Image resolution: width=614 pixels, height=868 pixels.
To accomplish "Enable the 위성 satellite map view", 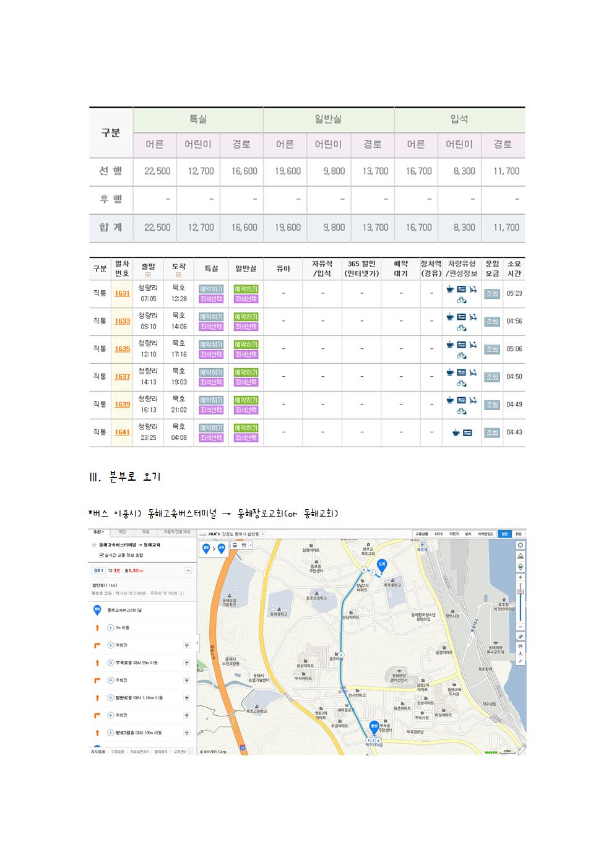I will tap(519, 533).
